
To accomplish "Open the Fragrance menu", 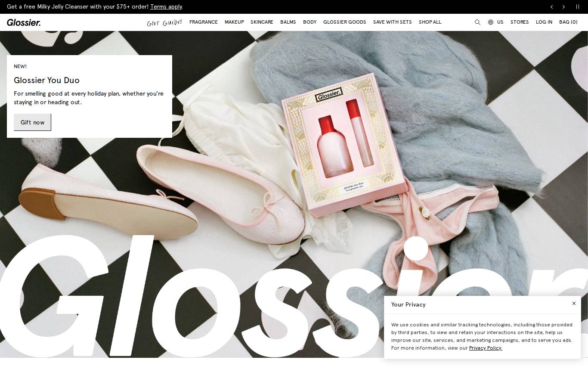I will [x=204, y=22].
